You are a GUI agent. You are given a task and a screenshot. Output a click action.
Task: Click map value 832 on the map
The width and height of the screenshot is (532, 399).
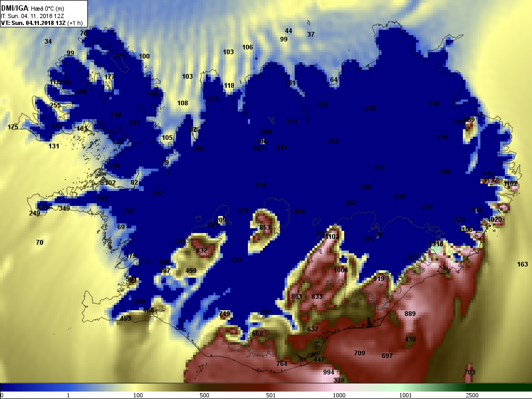point(202,251)
